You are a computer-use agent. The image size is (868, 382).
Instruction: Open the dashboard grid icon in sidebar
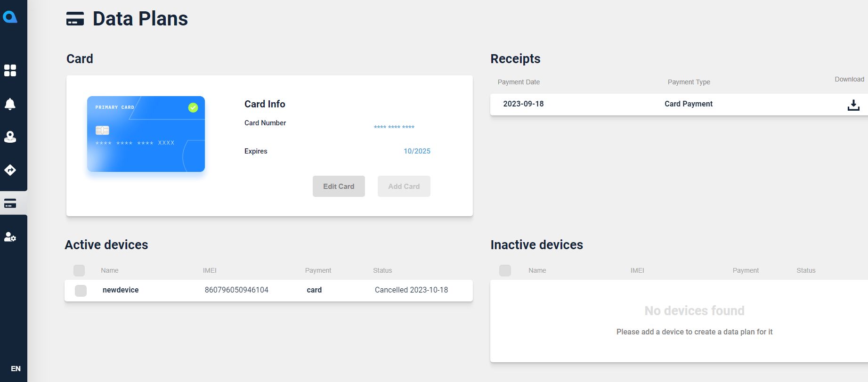coord(10,71)
